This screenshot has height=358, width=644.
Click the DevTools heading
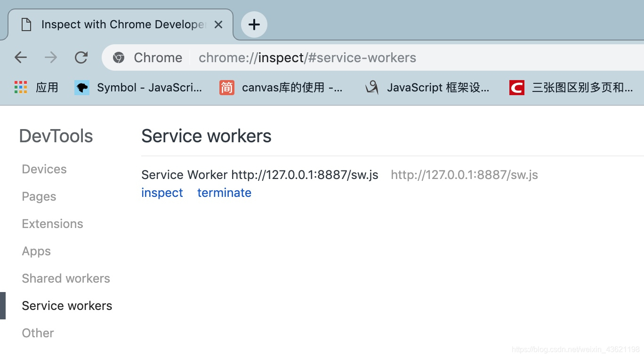click(56, 136)
